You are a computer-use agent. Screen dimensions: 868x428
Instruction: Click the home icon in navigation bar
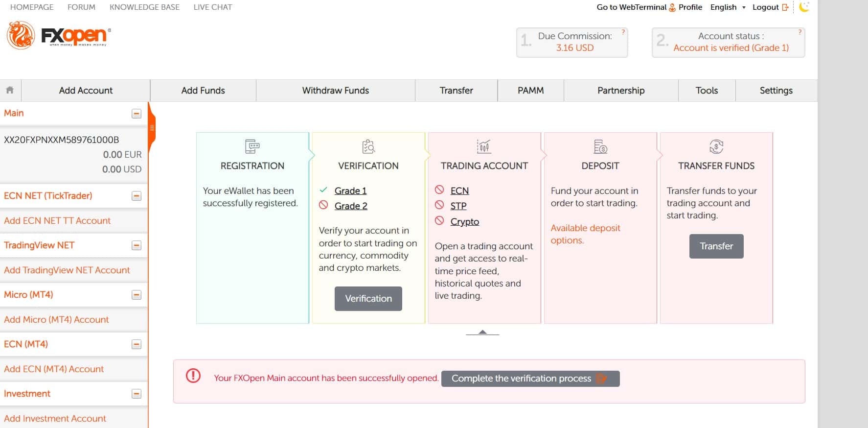point(10,90)
